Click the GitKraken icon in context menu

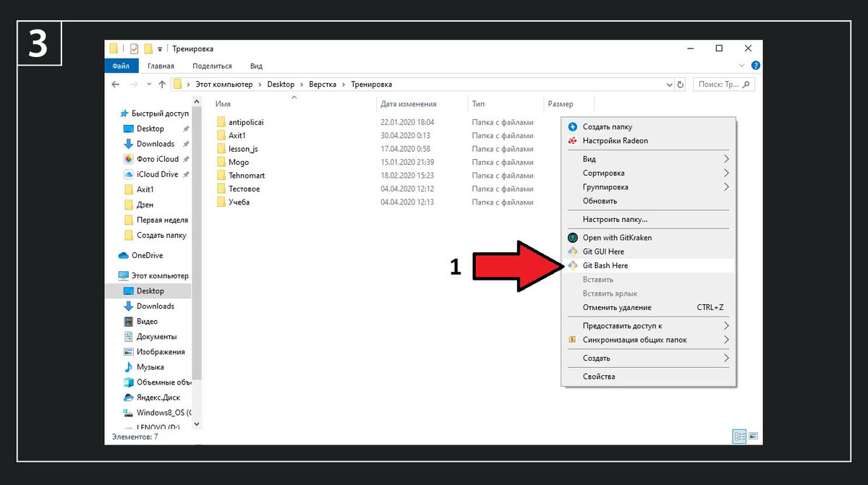click(x=573, y=237)
